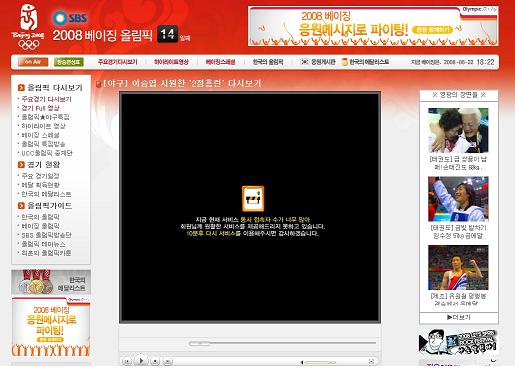Open sidebar link 경기 Full 영상
Screen dimensions: 515x370
point(40,108)
